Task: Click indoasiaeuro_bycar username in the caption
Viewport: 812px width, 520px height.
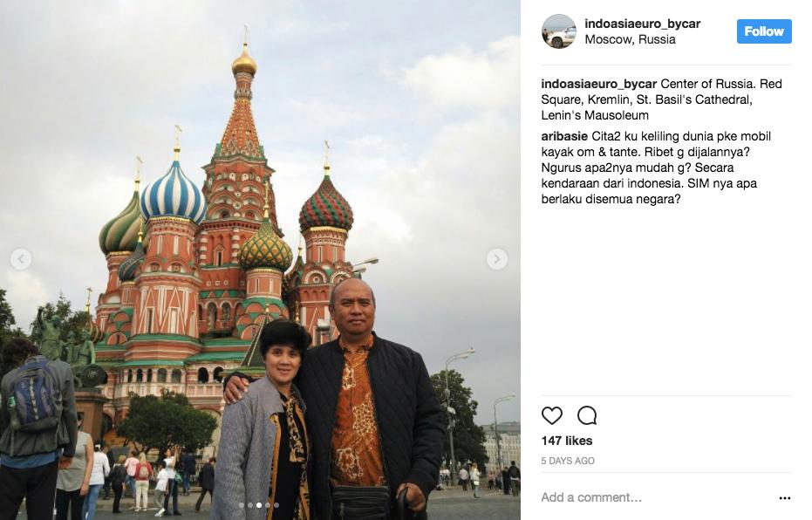Action: (x=598, y=84)
